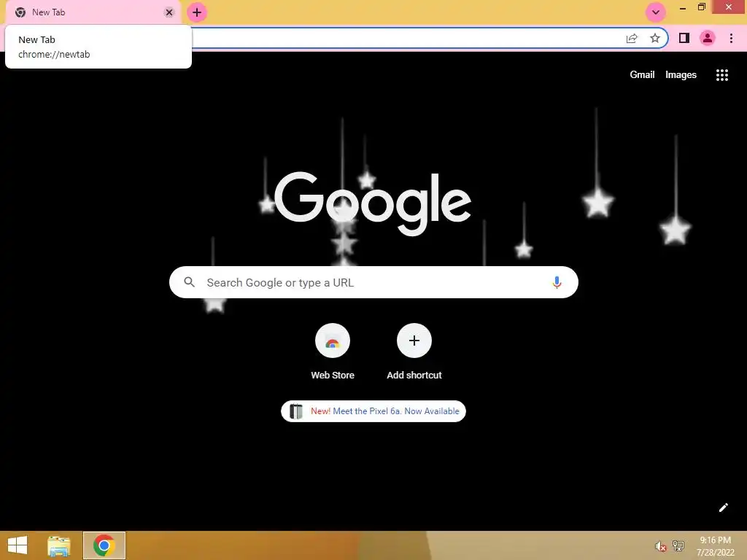Open the Chrome profile avatar

708,38
